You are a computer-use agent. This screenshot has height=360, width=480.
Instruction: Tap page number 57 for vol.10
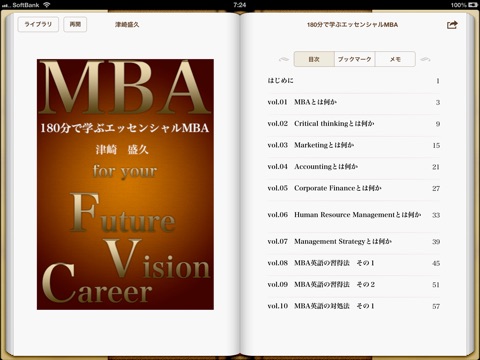(436, 306)
